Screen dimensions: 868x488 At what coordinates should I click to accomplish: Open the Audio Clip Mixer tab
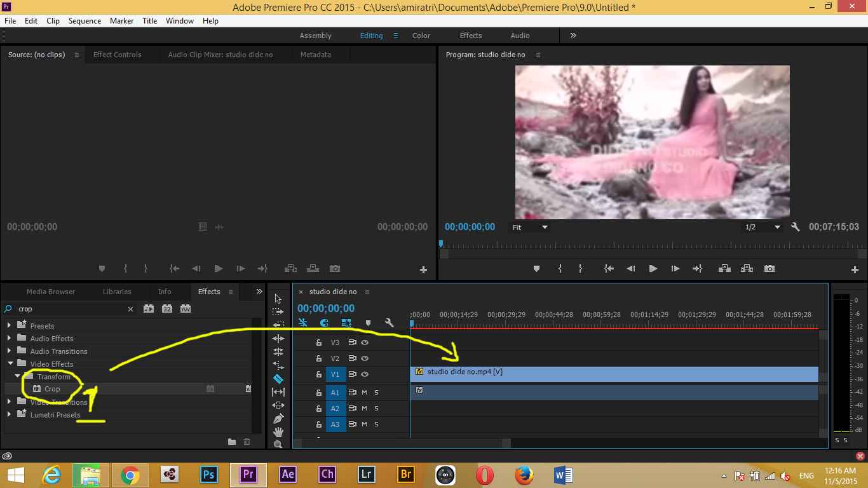click(220, 55)
